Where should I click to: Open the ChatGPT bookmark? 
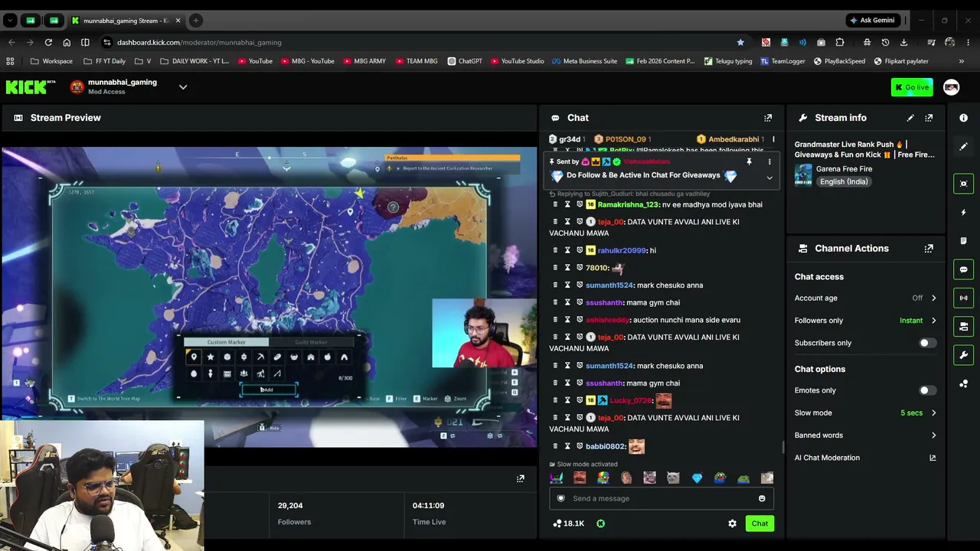pos(465,61)
